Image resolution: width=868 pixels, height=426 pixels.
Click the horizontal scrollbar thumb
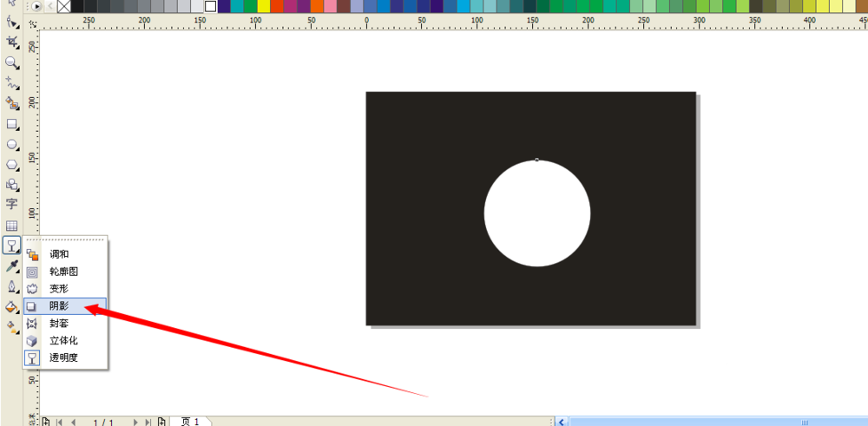tap(719, 423)
